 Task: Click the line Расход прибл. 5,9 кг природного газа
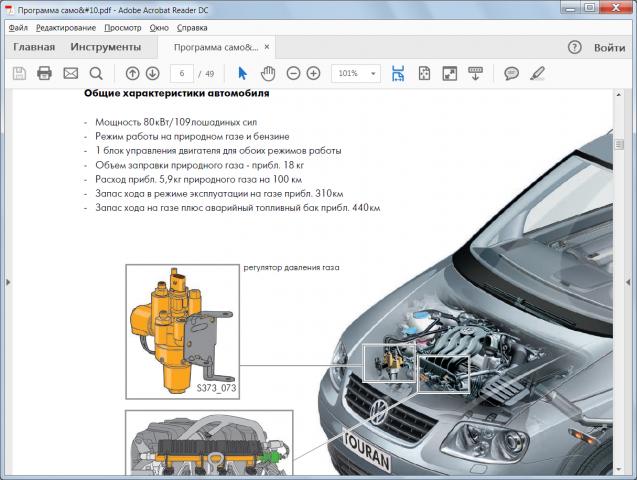[199, 179]
